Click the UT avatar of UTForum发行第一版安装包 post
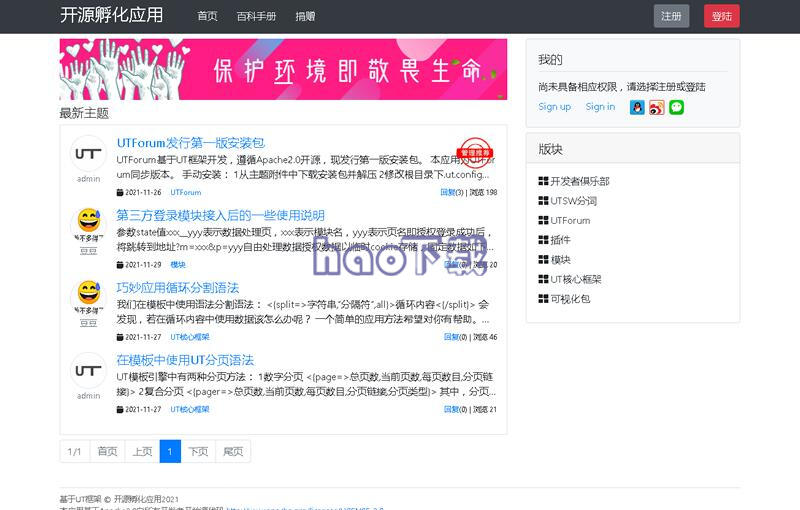 click(x=88, y=154)
